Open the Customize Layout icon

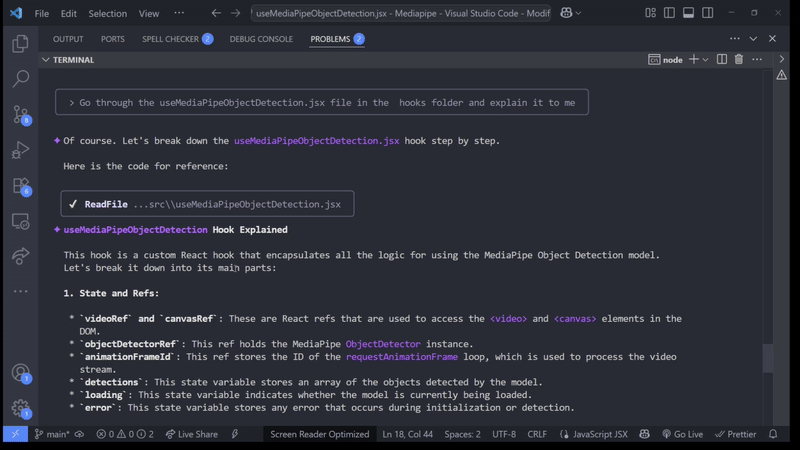click(x=650, y=13)
